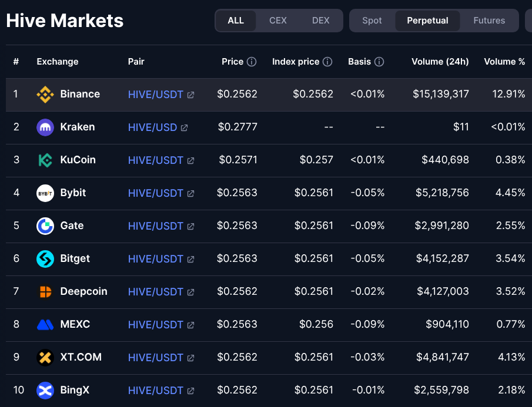
Task: Open BingX HIVE/USDT pair link
Action: tap(155, 391)
